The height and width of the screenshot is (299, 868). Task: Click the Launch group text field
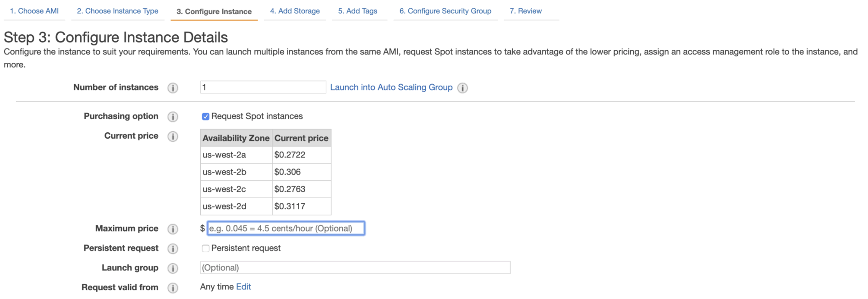coord(355,268)
